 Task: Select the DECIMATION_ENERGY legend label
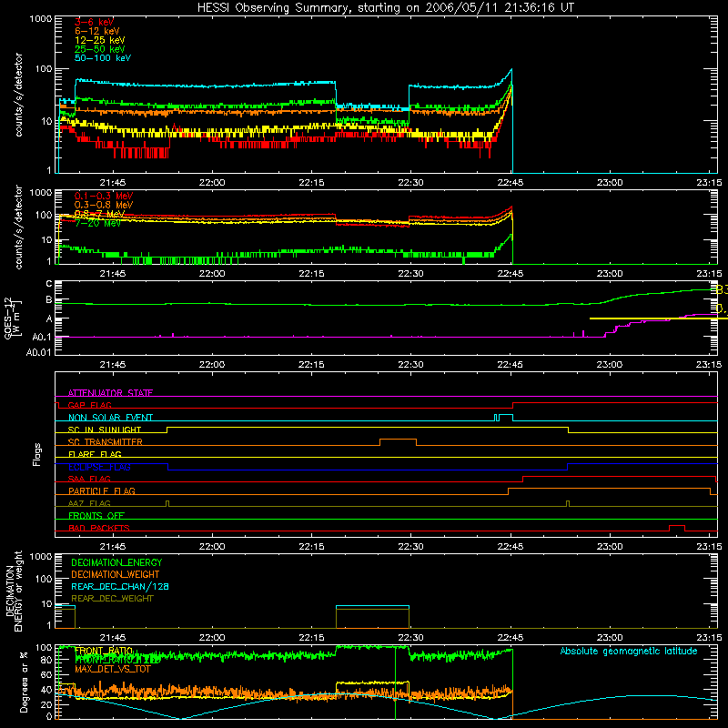point(116,562)
